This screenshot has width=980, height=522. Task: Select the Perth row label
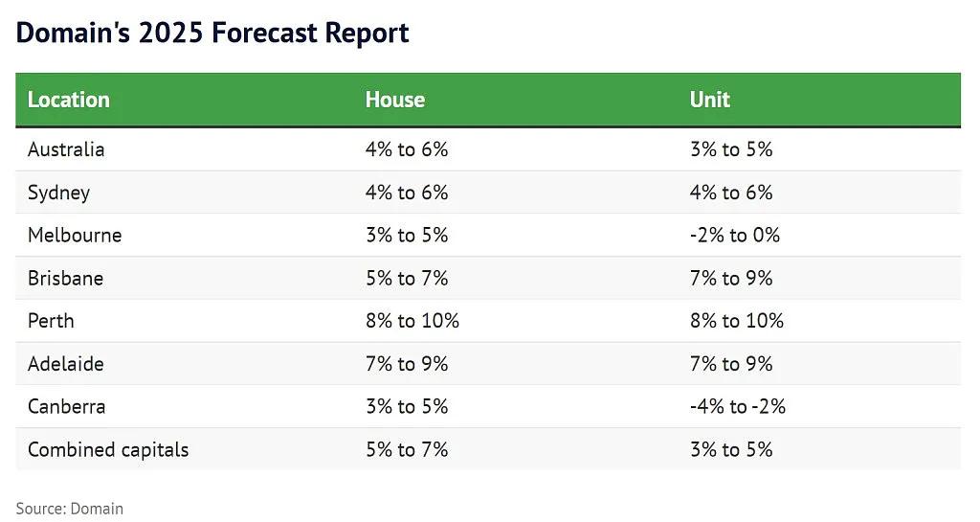pos(51,321)
